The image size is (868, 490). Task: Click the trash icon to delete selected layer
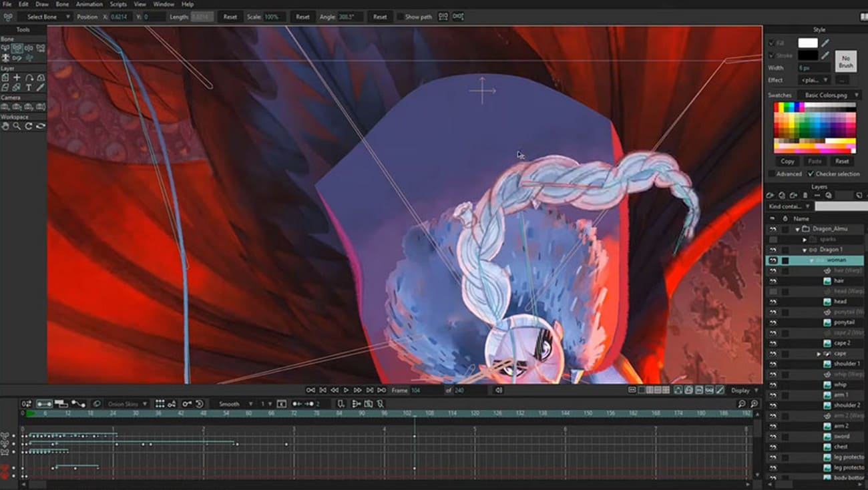tap(805, 195)
